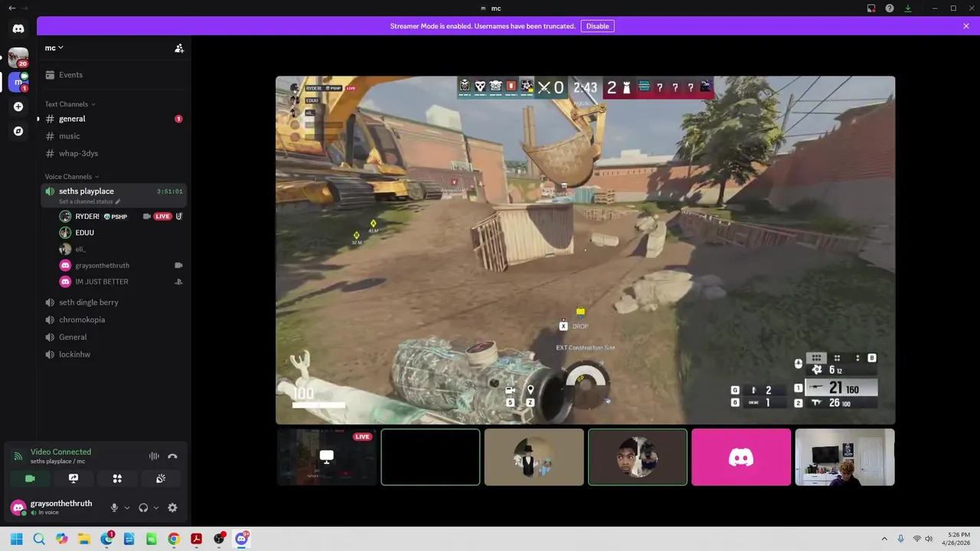Viewport: 980px width, 551px height.
Task: Open the Video Connected status details
Action: click(x=60, y=452)
